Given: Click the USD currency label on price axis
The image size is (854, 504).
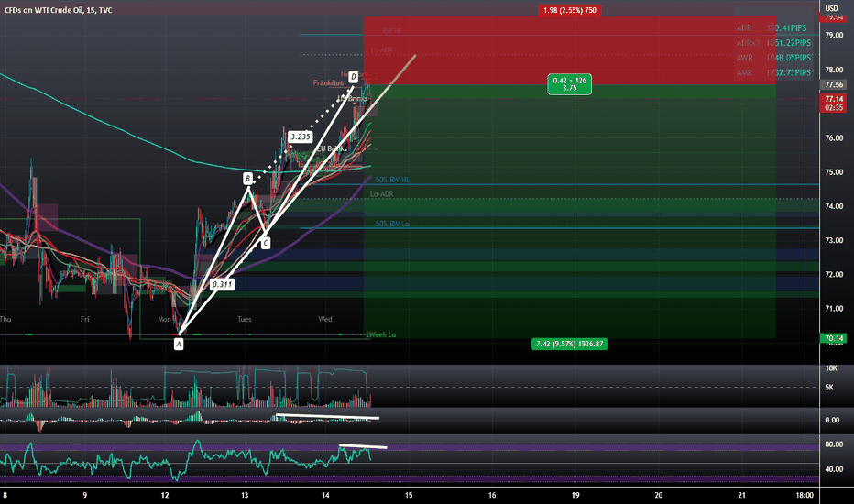Looking at the screenshot, I should (x=831, y=8).
